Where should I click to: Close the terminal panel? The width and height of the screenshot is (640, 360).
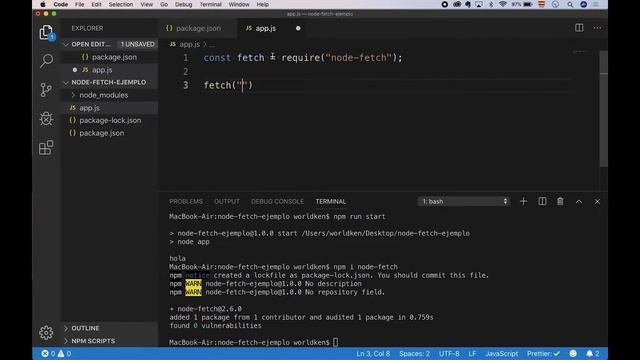point(597,201)
